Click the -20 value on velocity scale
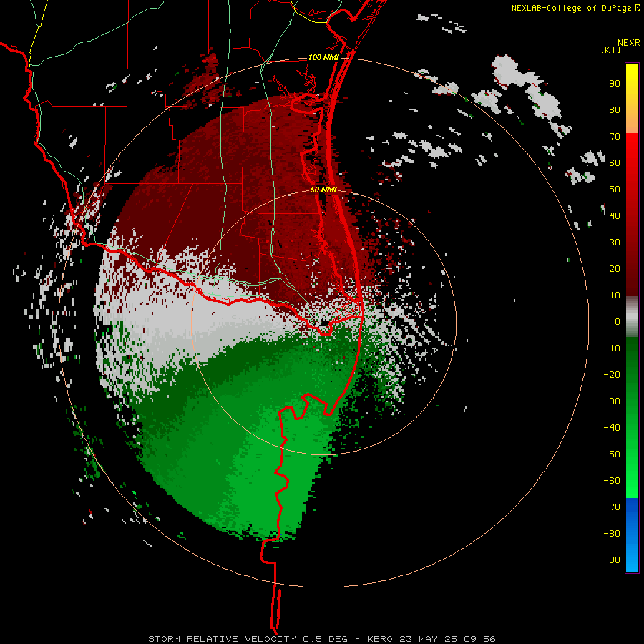 tap(612, 375)
